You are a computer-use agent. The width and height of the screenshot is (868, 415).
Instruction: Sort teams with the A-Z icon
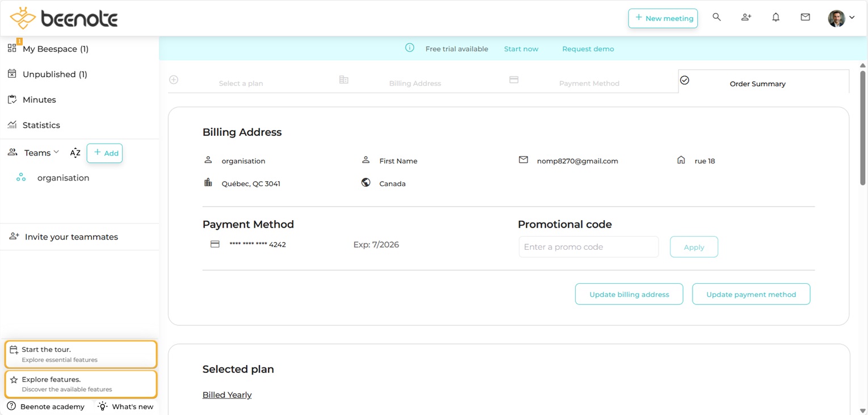point(75,153)
